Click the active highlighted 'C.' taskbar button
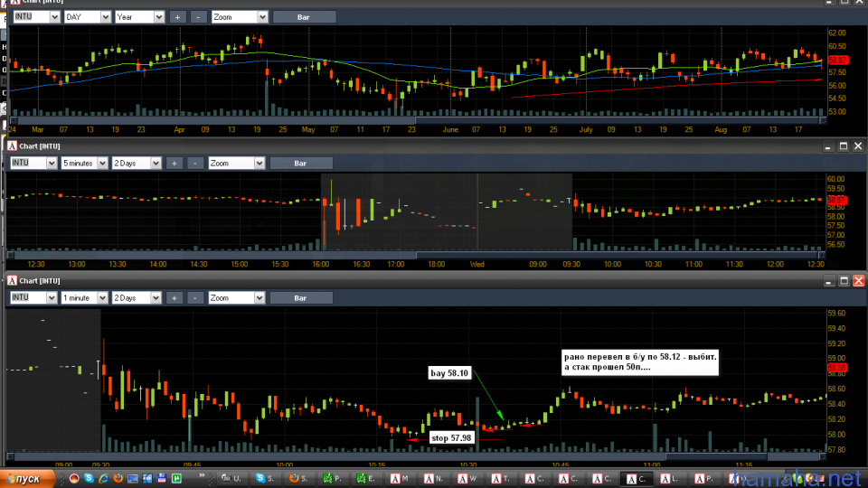Screen dimensions: 868x488 (637, 479)
